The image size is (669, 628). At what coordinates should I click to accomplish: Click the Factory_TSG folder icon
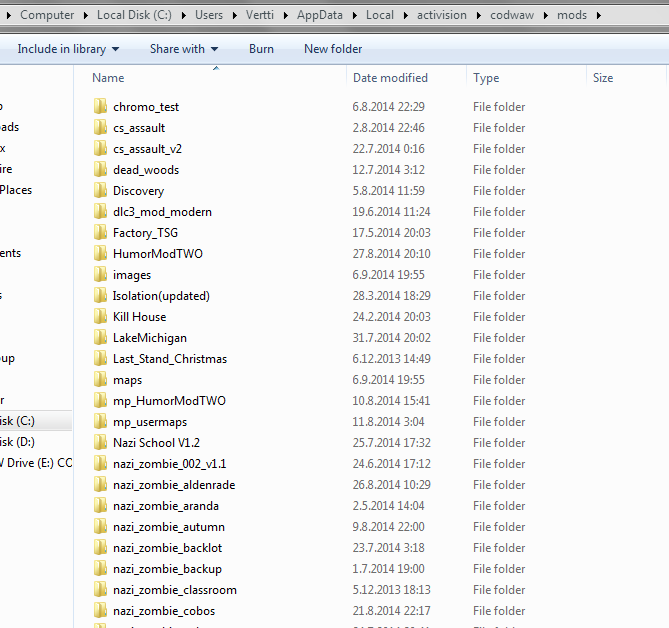(x=100, y=232)
